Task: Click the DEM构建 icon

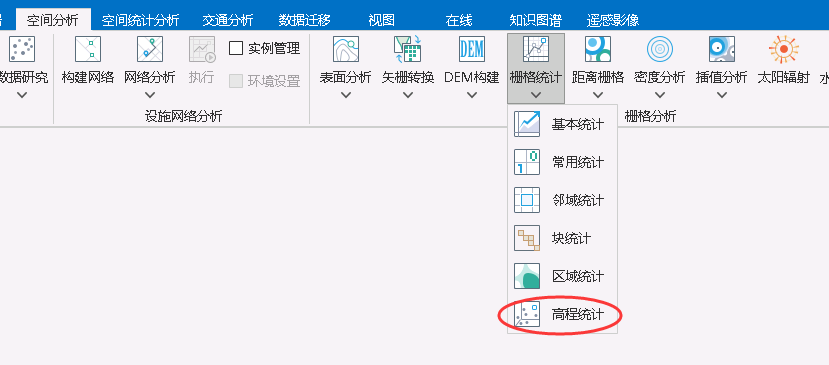Action: point(472,49)
